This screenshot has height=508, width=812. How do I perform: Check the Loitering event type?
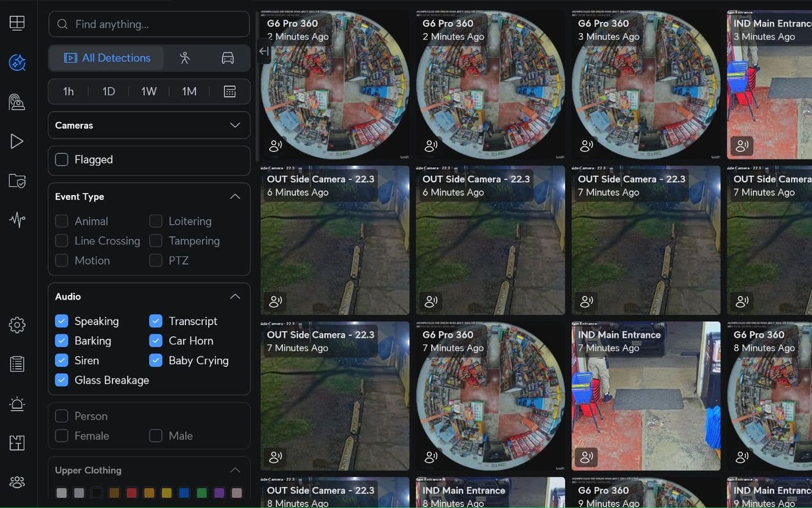pos(155,221)
